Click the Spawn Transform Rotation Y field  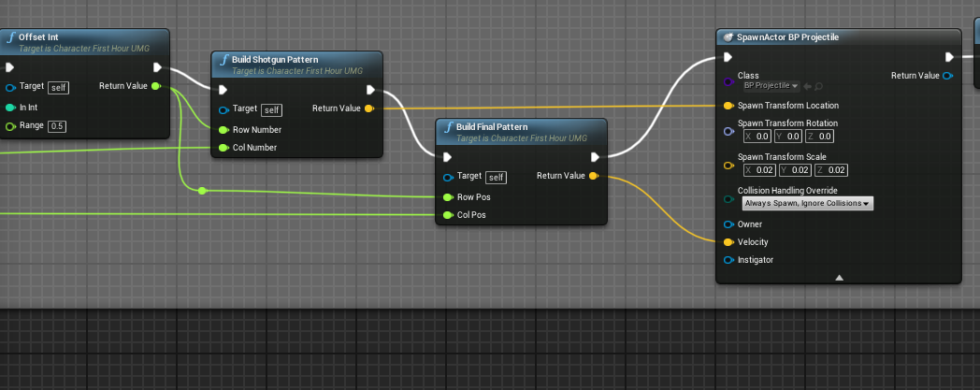click(794, 137)
